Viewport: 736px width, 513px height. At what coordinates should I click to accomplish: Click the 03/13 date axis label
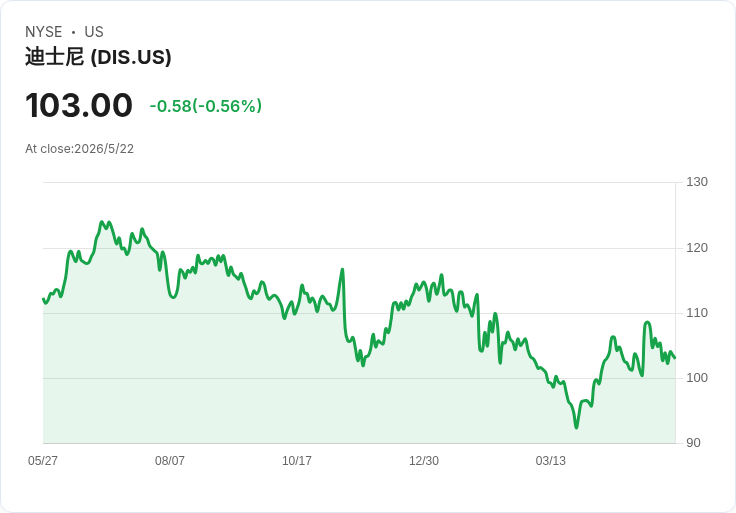(551, 460)
